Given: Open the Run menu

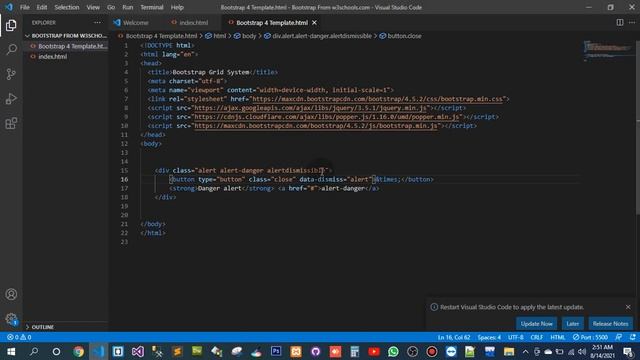Looking at the screenshot, I should click(x=127, y=7).
